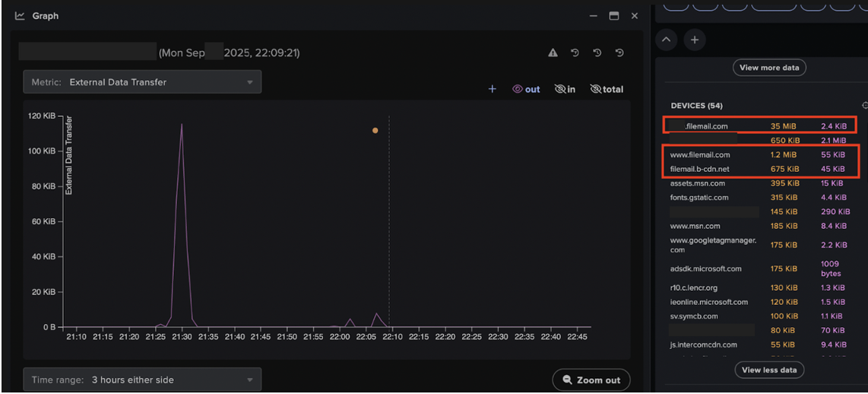The image size is (868, 394).
Task: Click the history icon beside the warning triangle
Action: tap(575, 52)
